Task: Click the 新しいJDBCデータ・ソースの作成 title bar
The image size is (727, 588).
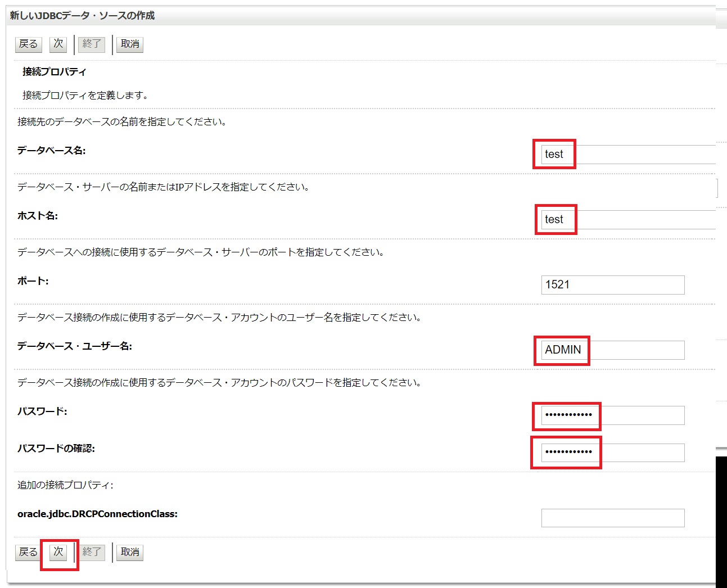Action: [82, 16]
